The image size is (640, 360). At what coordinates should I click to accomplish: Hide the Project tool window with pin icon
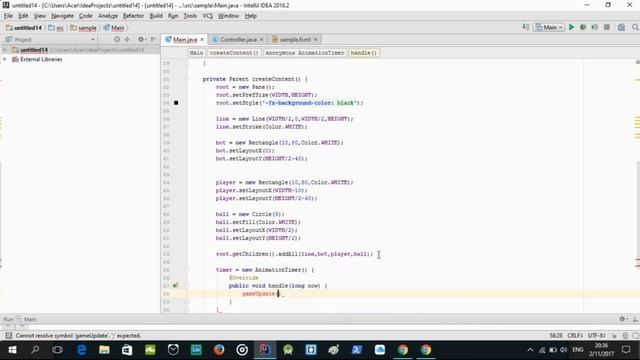[x=153, y=39]
